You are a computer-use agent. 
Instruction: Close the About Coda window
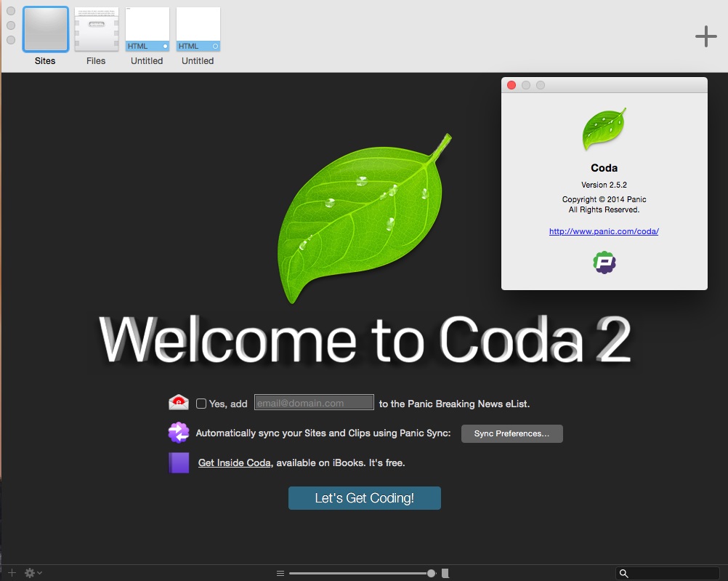click(x=511, y=85)
